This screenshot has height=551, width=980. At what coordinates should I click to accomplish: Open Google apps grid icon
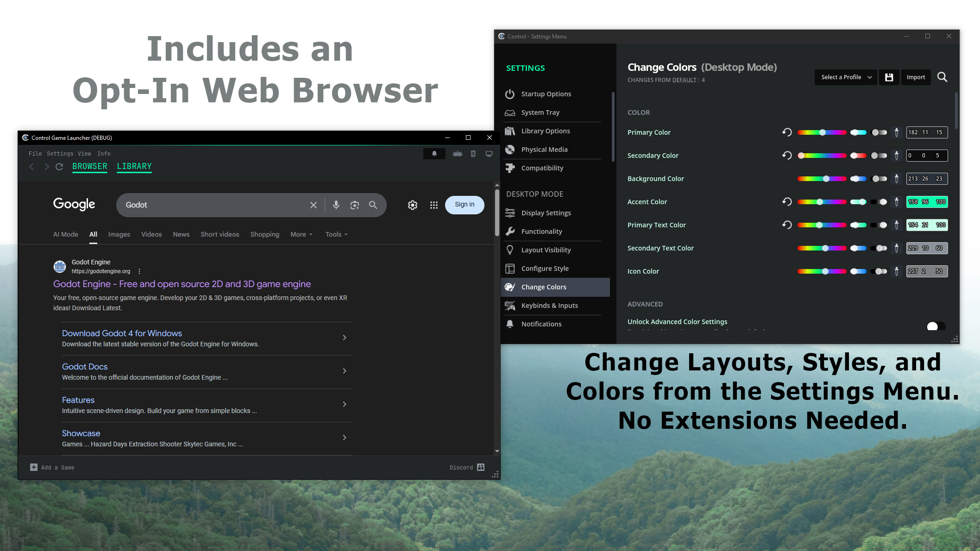click(x=433, y=205)
